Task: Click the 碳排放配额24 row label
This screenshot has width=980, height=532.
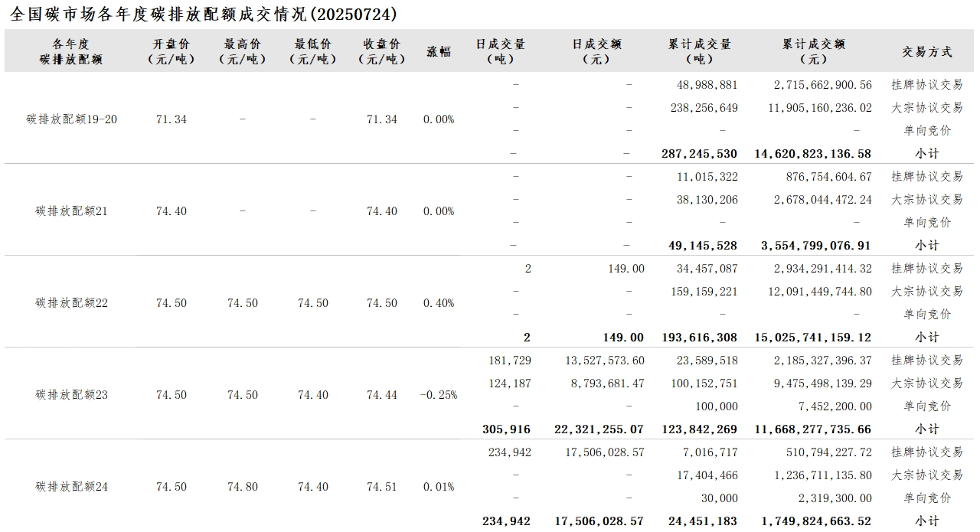Action: pos(72,487)
